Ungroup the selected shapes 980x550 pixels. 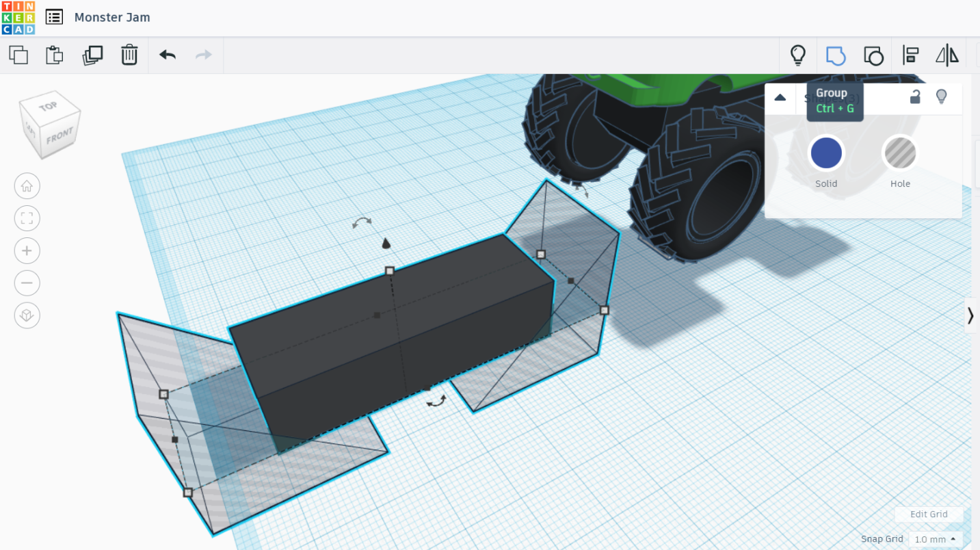click(x=873, y=55)
